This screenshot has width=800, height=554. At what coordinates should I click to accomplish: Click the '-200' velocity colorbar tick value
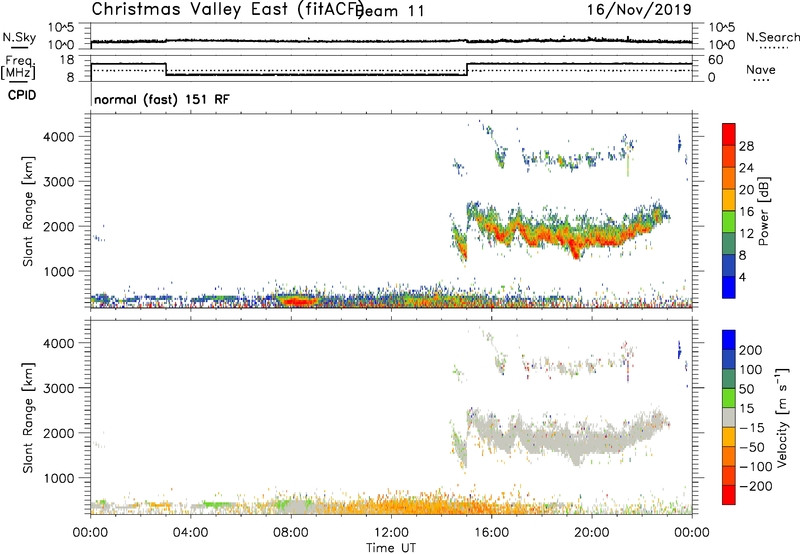tap(756, 486)
